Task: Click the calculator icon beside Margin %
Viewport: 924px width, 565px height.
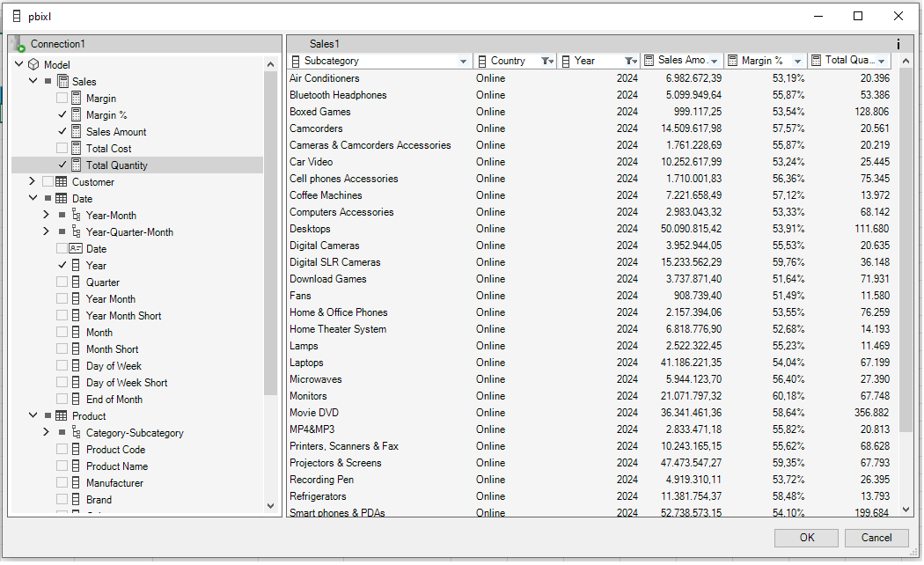Action: pos(77,114)
